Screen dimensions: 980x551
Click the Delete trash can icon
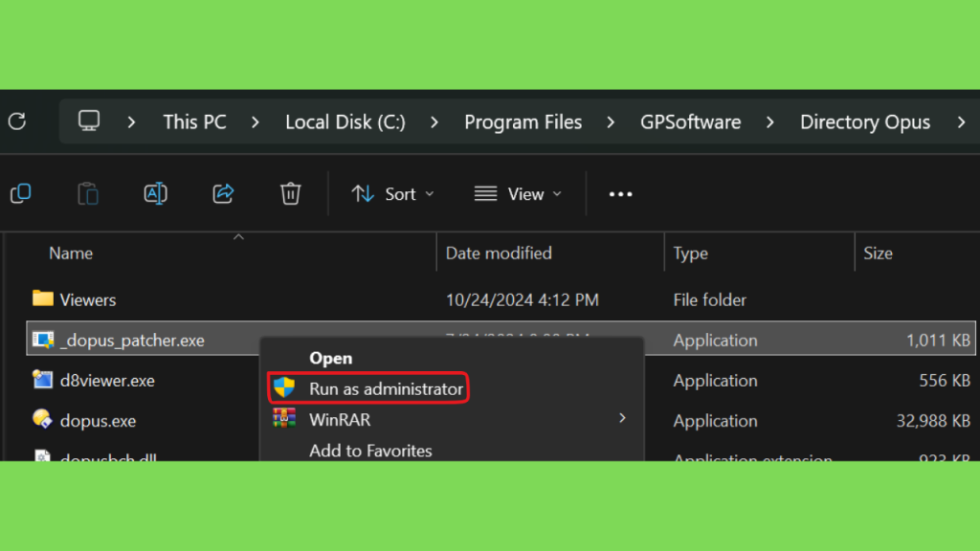(x=291, y=193)
